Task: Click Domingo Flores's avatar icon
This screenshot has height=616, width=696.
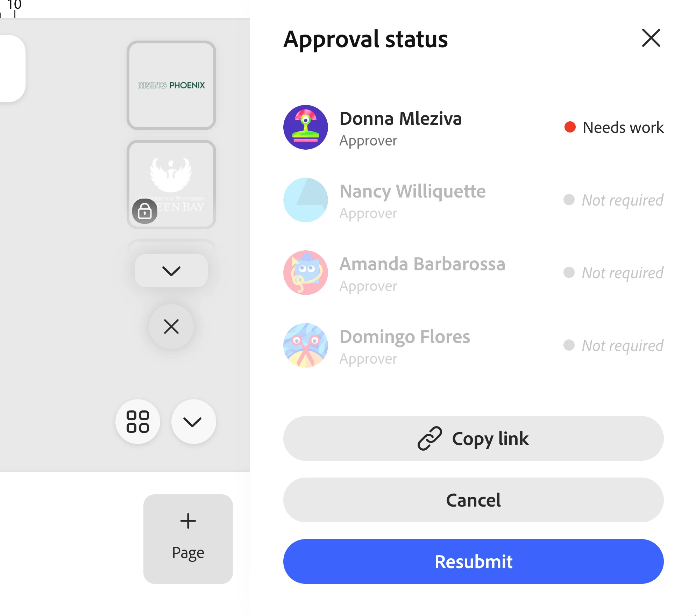Action: 306,345
